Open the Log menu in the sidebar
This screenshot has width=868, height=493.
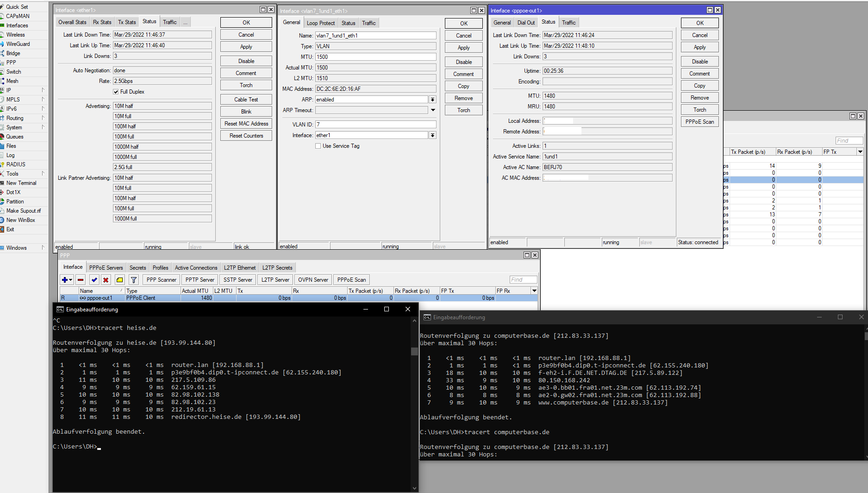point(10,155)
